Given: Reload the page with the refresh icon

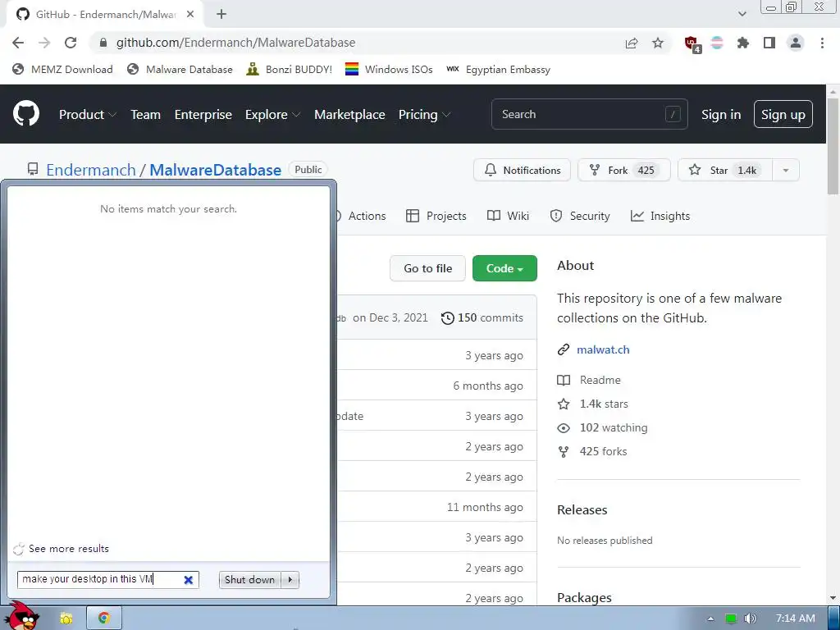Looking at the screenshot, I should tap(71, 43).
